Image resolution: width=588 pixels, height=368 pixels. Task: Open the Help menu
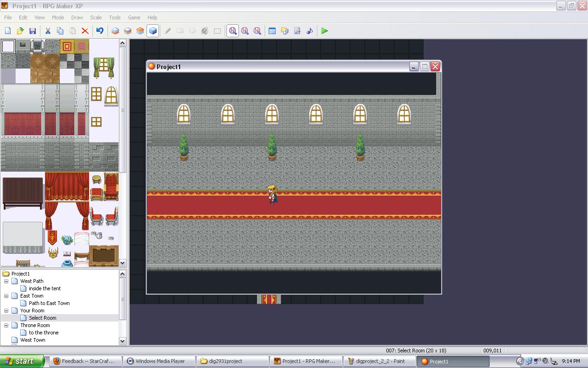tap(152, 17)
